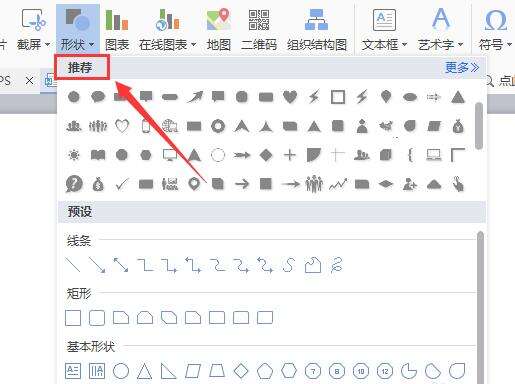Select the rounded rectangle shape
515x384 pixels.
pyautogui.click(x=97, y=318)
